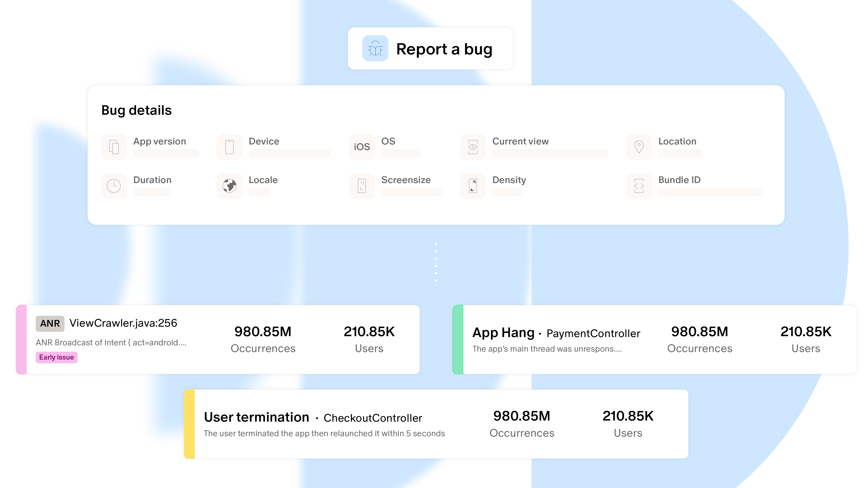Click the Screensize icon
The height and width of the screenshot is (488, 868).
pyautogui.click(x=362, y=186)
